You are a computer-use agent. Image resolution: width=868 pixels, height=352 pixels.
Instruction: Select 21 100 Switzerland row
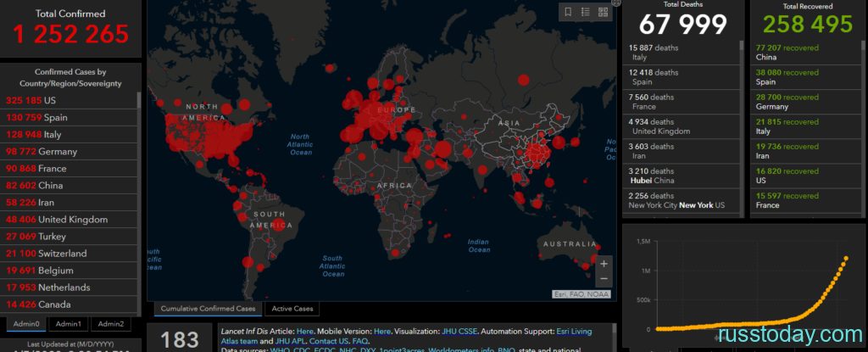coord(69,254)
